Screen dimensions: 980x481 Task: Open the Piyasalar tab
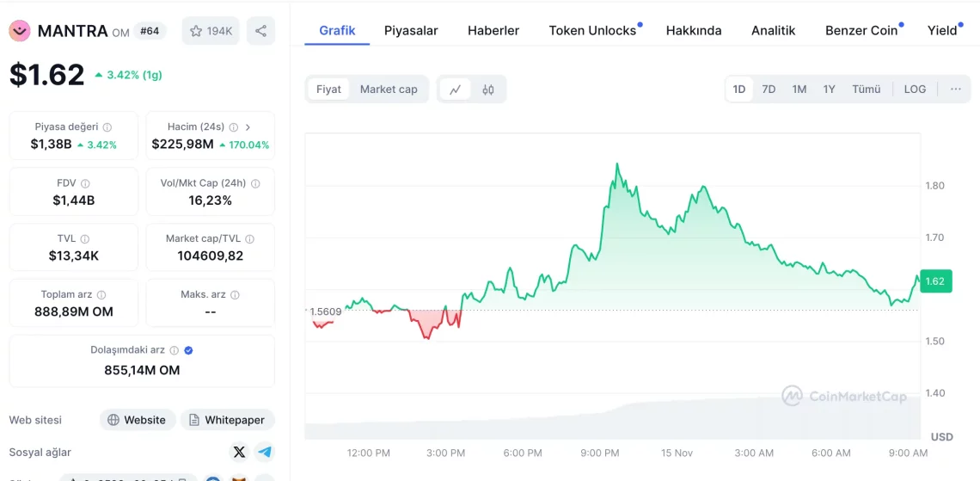tap(411, 30)
